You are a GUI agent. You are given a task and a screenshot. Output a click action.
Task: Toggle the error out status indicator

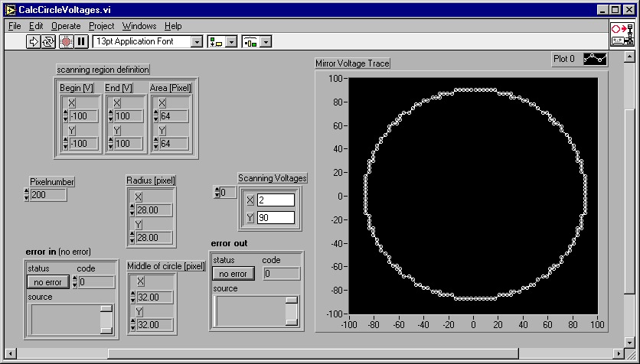pos(233,274)
